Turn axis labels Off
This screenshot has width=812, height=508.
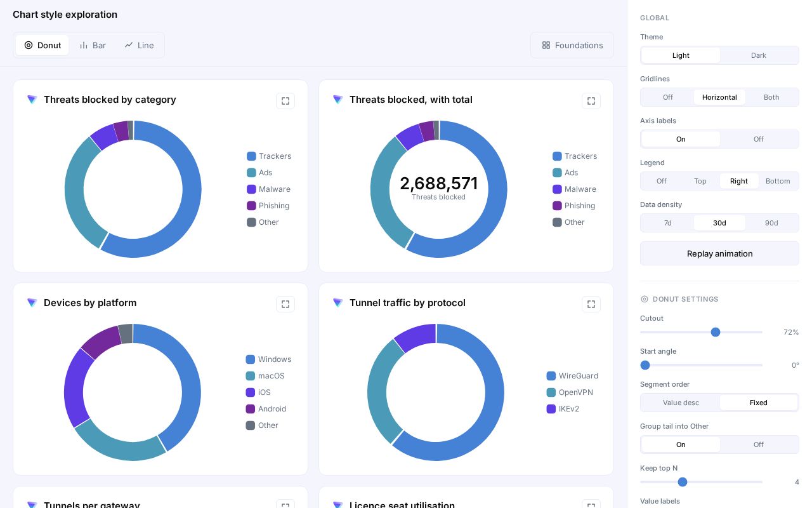(759, 139)
